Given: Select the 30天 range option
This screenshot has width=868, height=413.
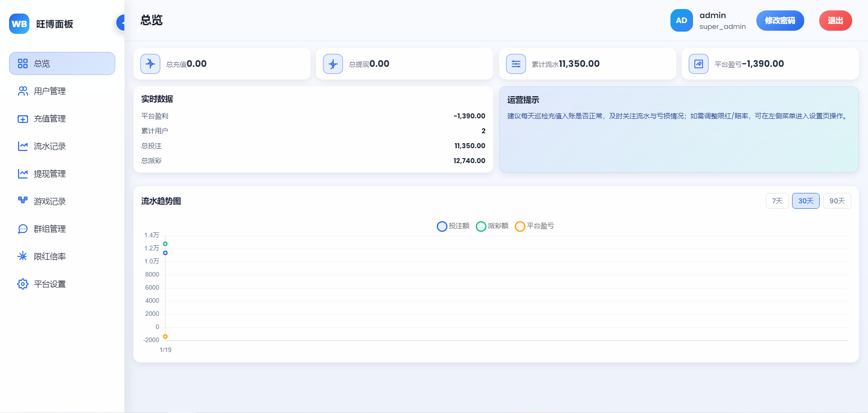Looking at the screenshot, I should [805, 201].
